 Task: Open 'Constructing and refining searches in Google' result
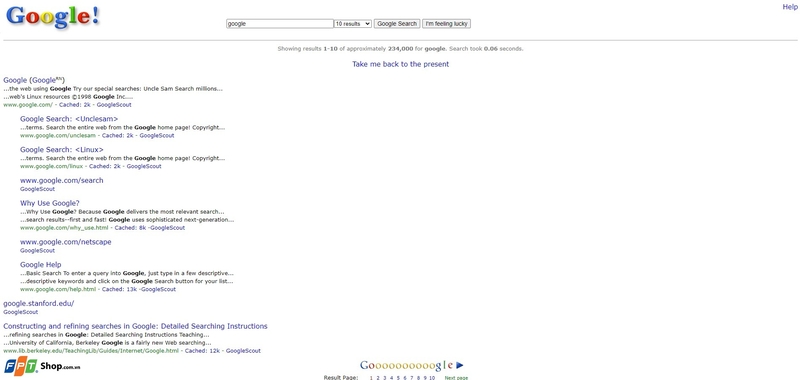tap(135, 326)
